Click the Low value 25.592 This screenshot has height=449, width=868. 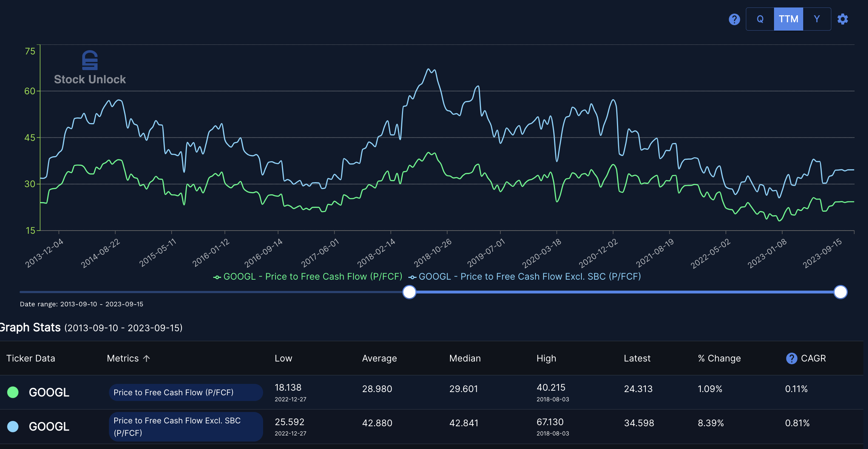coord(289,422)
